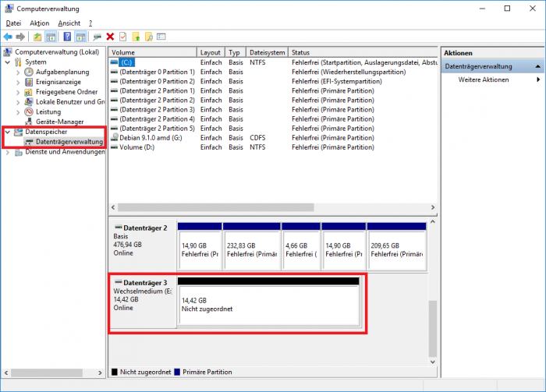This screenshot has height=392, width=546.
Task: Expand the Dienste und Anwendungen node
Action: [x=8, y=152]
